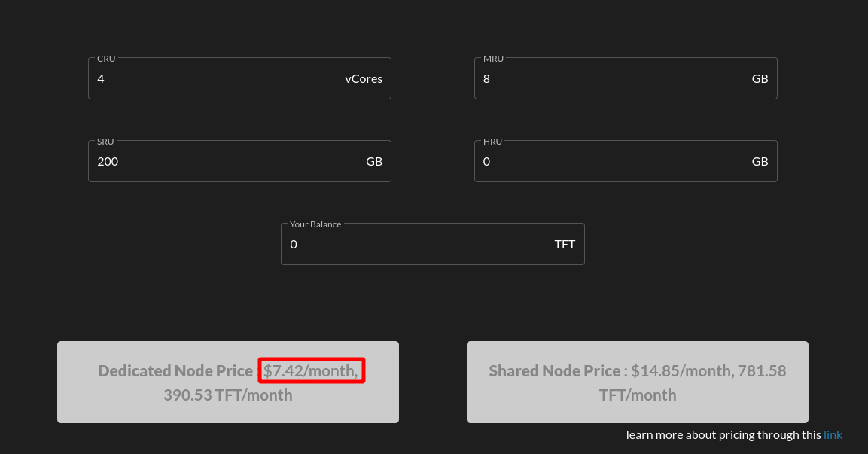Click the Your Balance field label
868x454 pixels.
(x=314, y=224)
